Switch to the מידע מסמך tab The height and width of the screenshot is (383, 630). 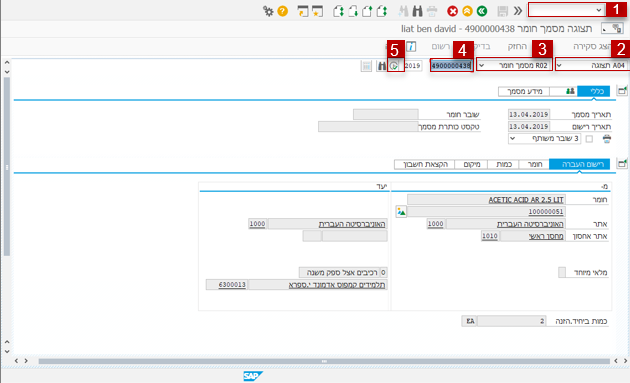(x=524, y=91)
